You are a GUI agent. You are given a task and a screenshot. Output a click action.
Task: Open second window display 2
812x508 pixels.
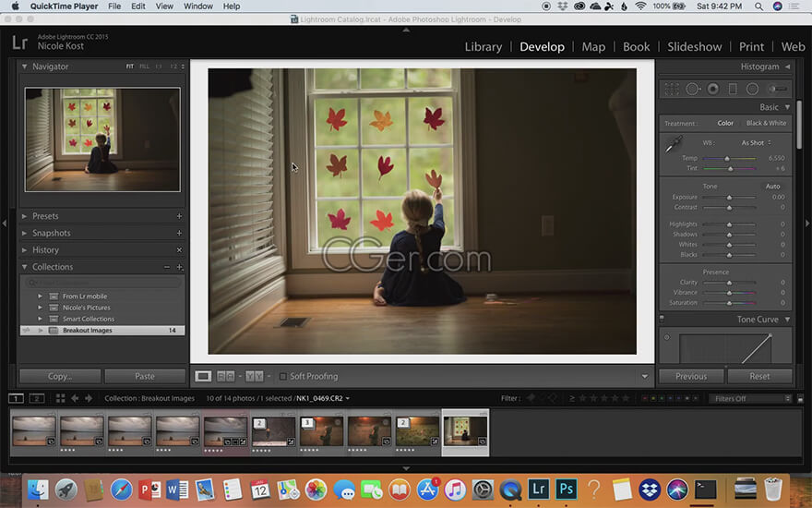36,398
